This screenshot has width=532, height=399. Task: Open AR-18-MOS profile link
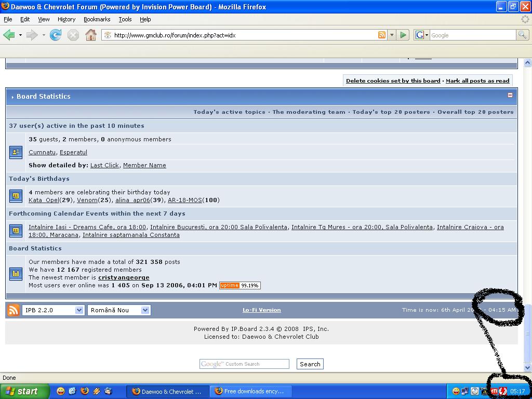coord(185,200)
